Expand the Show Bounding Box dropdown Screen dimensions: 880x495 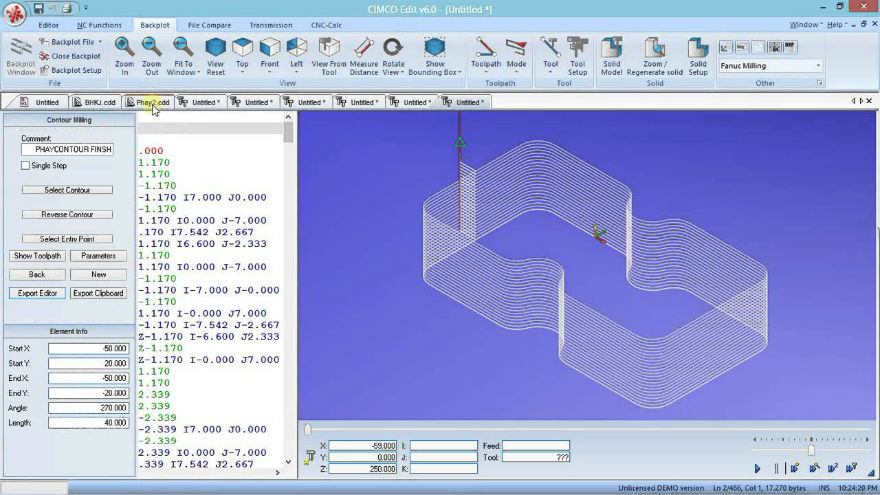pos(434,72)
